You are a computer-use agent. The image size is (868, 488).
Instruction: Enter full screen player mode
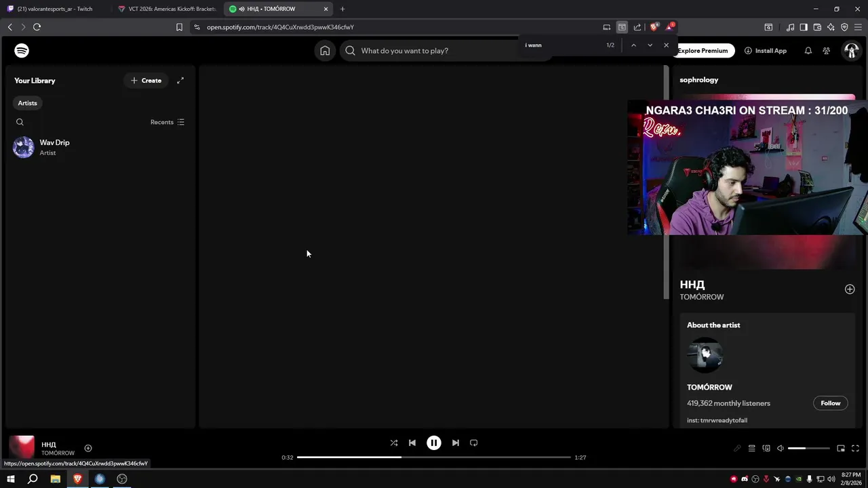point(855,448)
